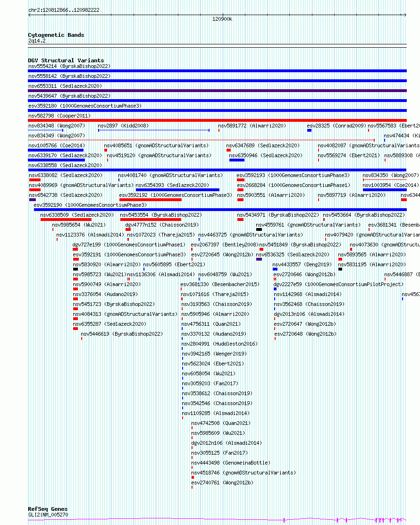
Task: Click nsv3376054 (Audano2019) label
Action: pos(105,294)
